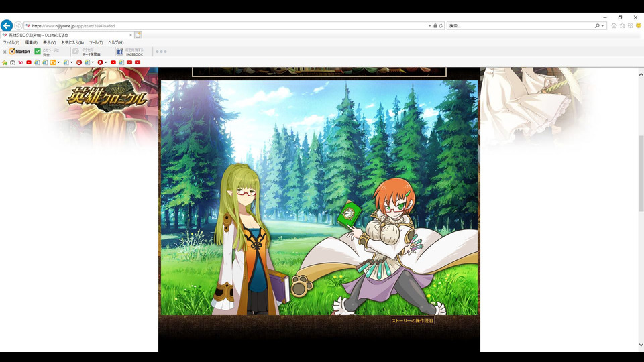Screen dimensions: 644x362
Task: Open the red U circle favorite icon
Action: pos(79,62)
